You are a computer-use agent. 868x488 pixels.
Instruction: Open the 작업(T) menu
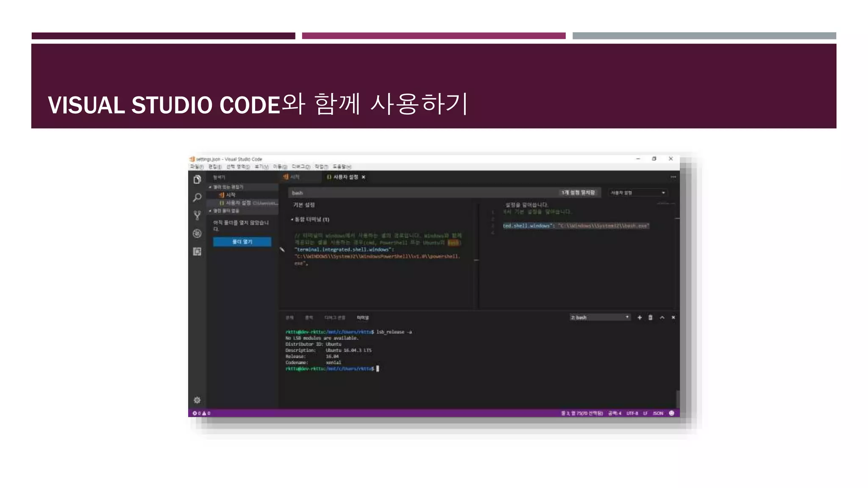click(321, 167)
